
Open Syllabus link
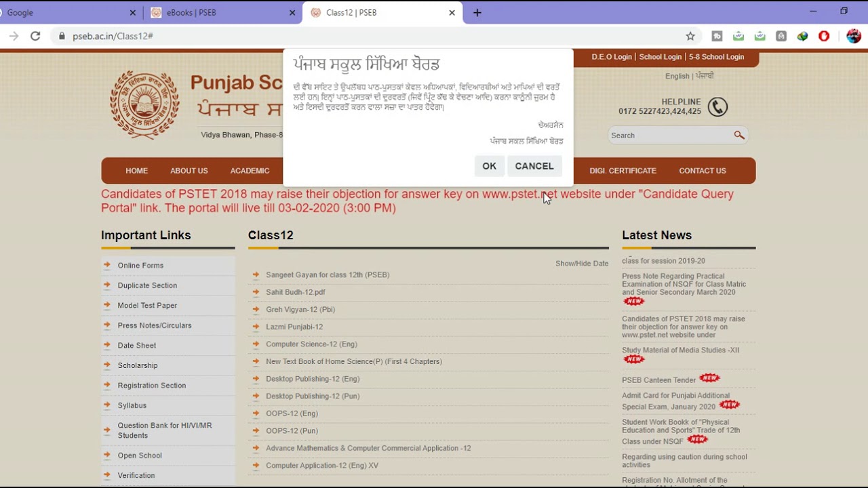(132, 405)
